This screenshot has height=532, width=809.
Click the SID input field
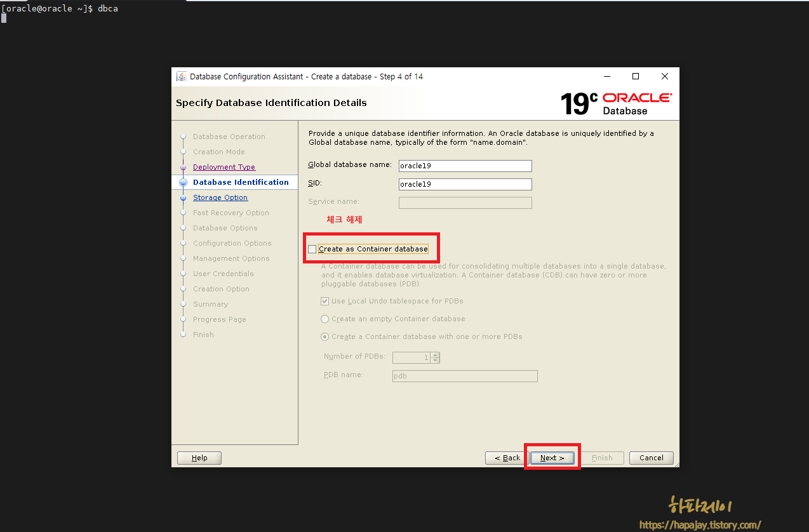[x=465, y=184]
